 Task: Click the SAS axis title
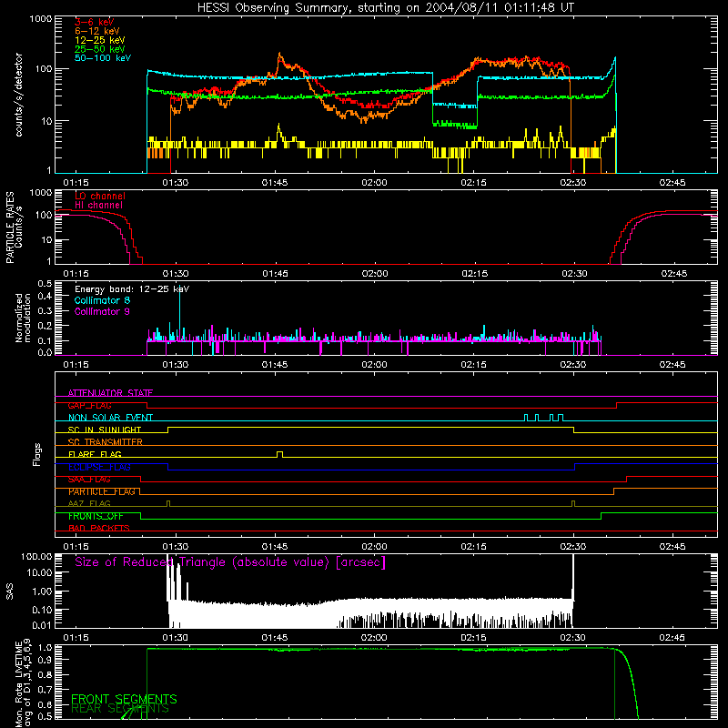9,591
